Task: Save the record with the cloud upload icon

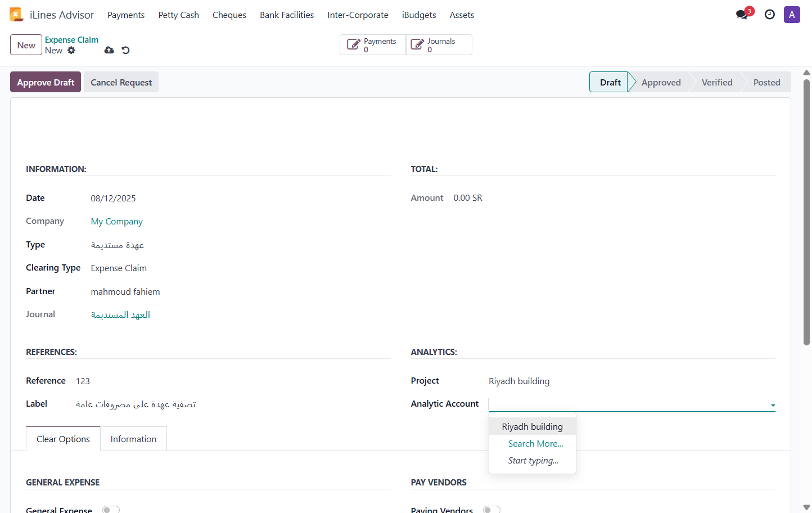Action: 109,50
